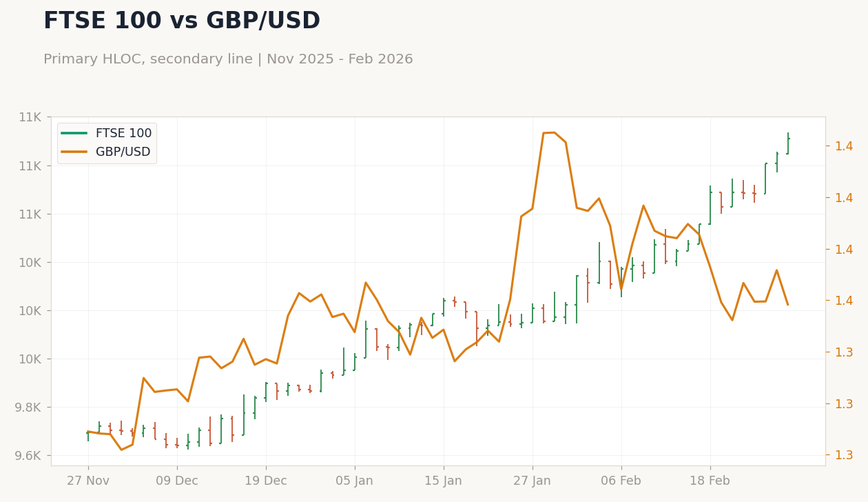Click the 05 Jan x-axis label

pos(355,481)
